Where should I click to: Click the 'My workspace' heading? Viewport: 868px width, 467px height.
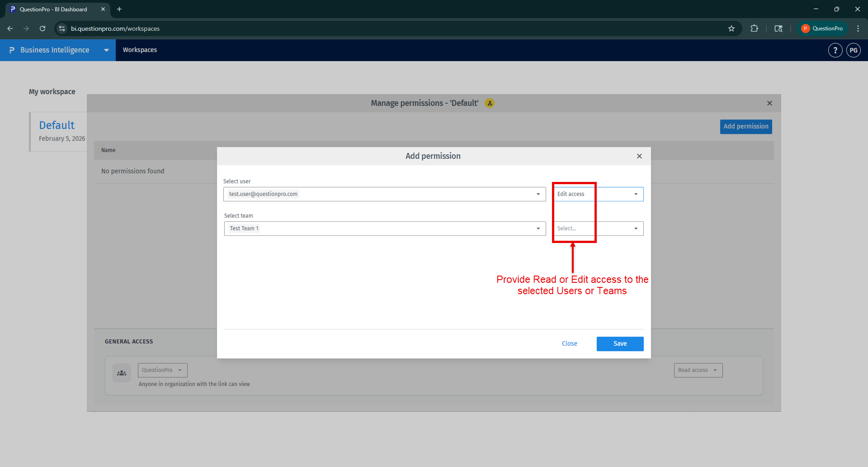click(52, 91)
